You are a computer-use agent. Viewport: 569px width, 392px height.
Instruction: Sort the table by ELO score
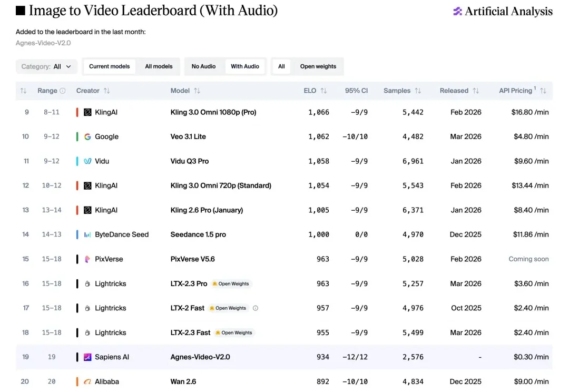click(x=323, y=91)
